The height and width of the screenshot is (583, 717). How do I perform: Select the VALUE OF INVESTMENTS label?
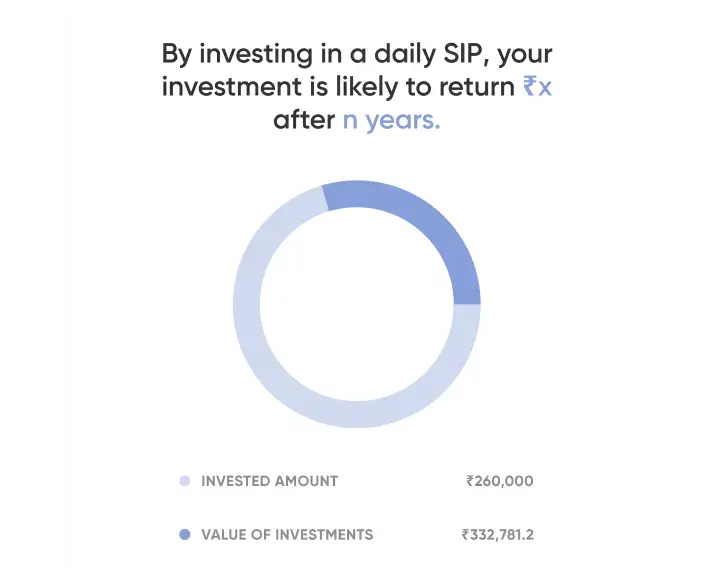[x=287, y=535]
